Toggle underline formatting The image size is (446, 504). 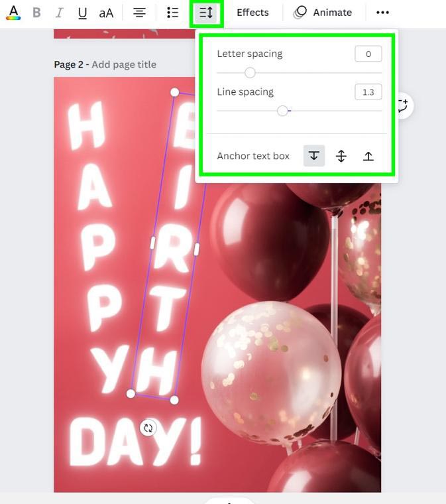(x=83, y=13)
